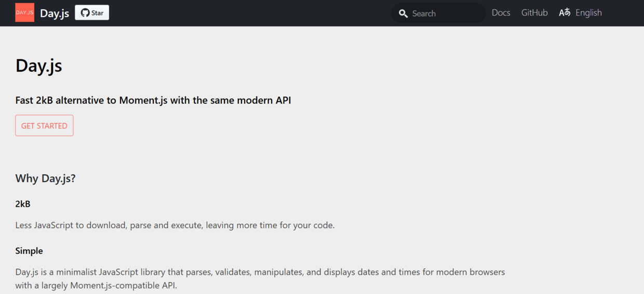Click the 'Less JavaScript to download' paragraph
The width and height of the screenshot is (644, 294).
point(175,225)
